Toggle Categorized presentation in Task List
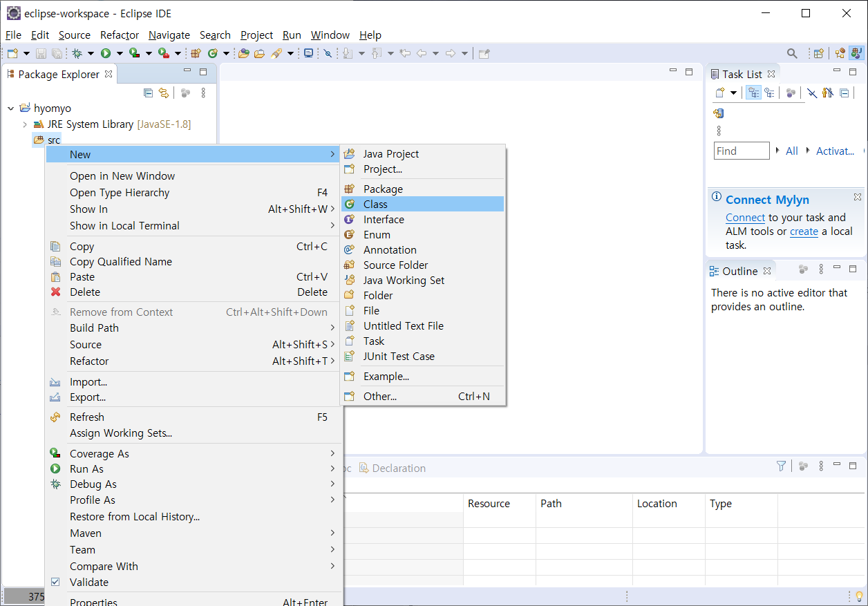This screenshot has width=868, height=606. (753, 93)
